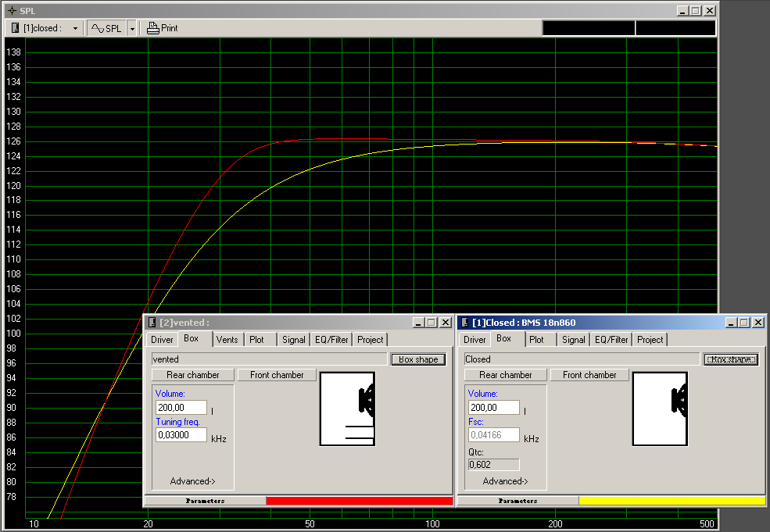
Task: Close the [1]Closed window
Action: [758, 323]
